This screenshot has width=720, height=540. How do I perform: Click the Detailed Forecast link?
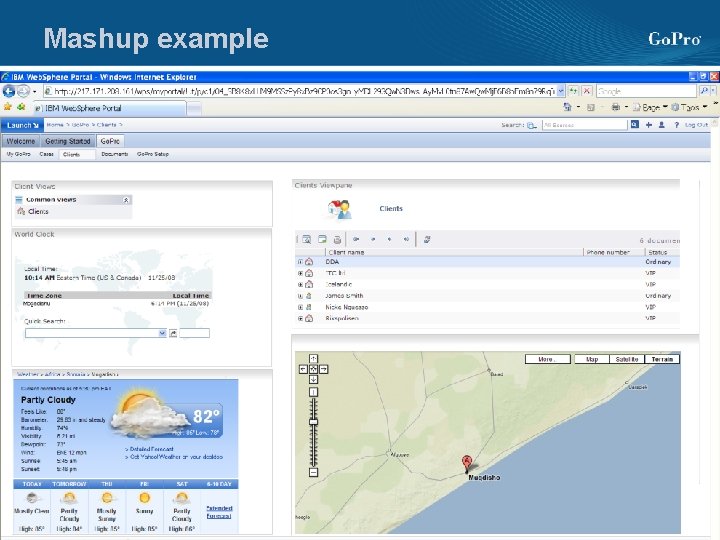149,449
